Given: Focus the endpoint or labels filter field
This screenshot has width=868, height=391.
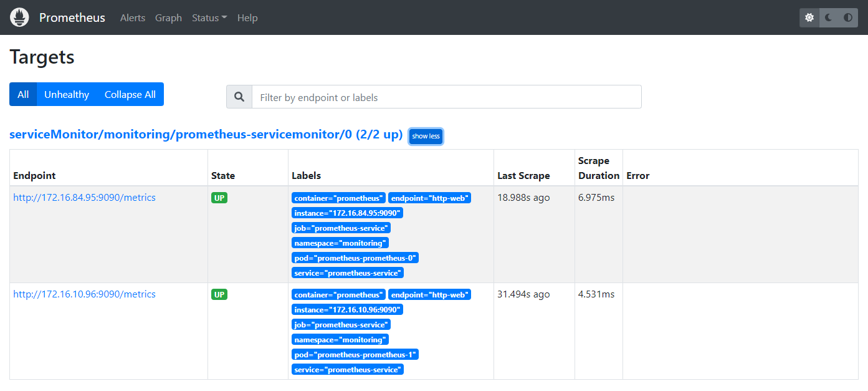Looking at the screenshot, I should click(x=446, y=97).
